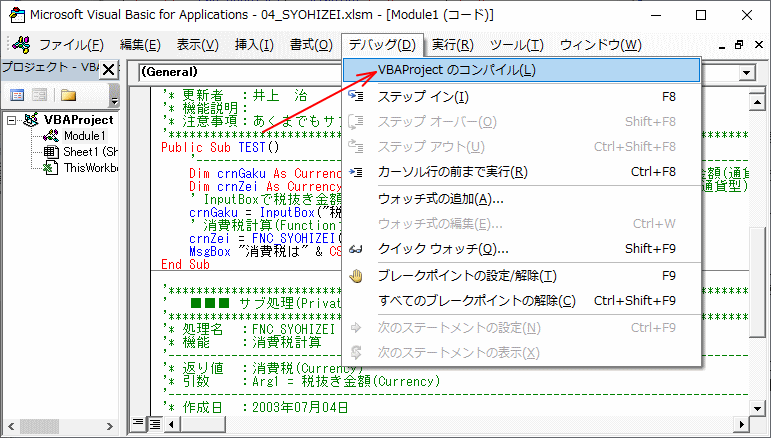The width and height of the screenshot is (771, 438).
Task: Close the project explorer pane
Action: (x=109, y=70)
